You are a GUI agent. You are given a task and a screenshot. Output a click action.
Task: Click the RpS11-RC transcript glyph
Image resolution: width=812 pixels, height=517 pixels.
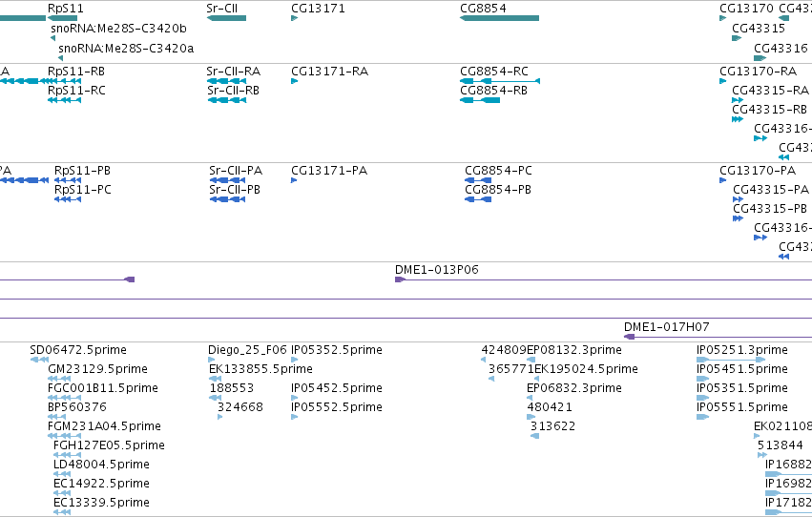[x=64, y=100]
